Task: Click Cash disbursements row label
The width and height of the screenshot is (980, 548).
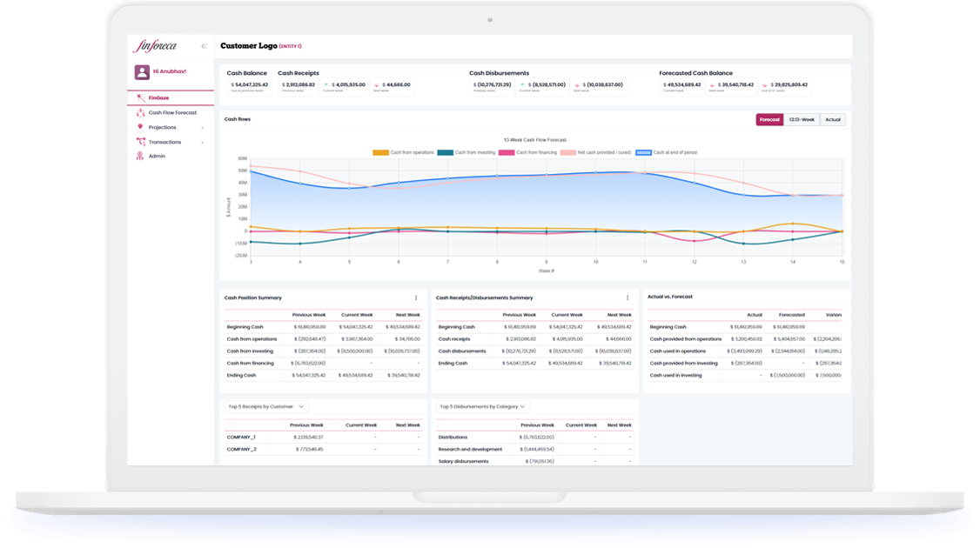Action: coord(462,351)
